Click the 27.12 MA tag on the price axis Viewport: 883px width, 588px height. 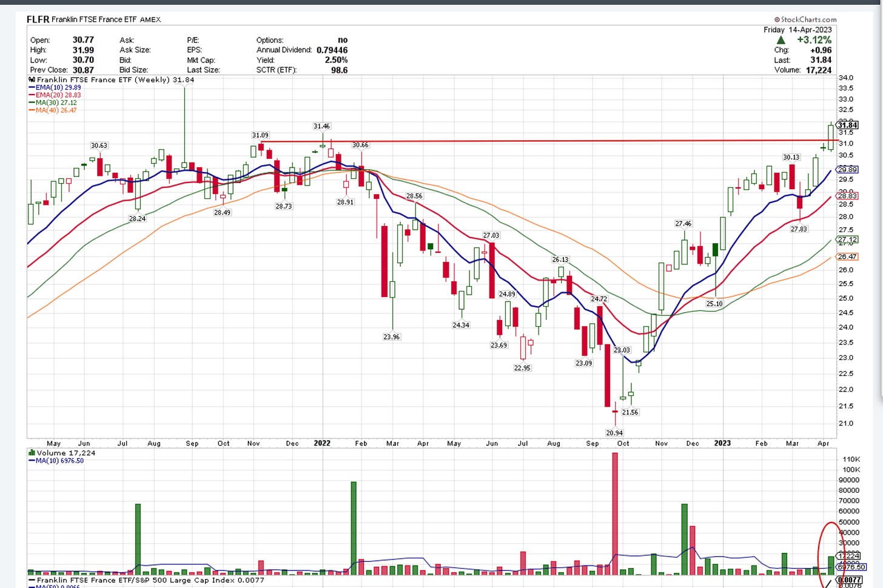(x=847, y=239)
